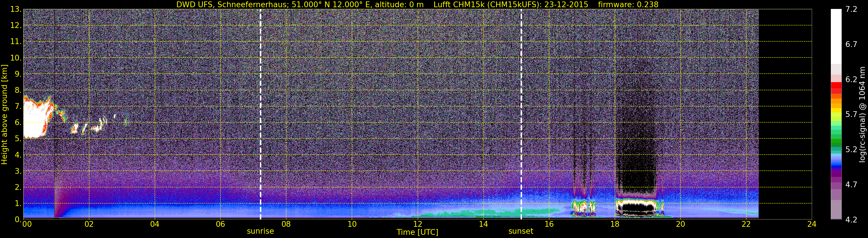Click 'firmware: 0.238' in the title
Screen dimensions: 868x238
pos(628,4)
